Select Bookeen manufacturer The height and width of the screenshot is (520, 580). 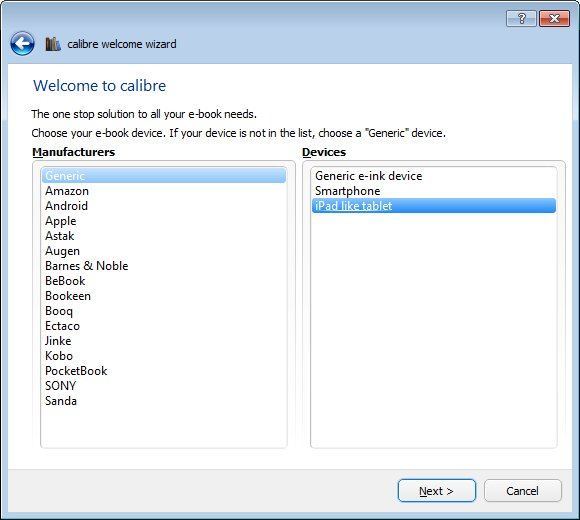tap(164, 296)
